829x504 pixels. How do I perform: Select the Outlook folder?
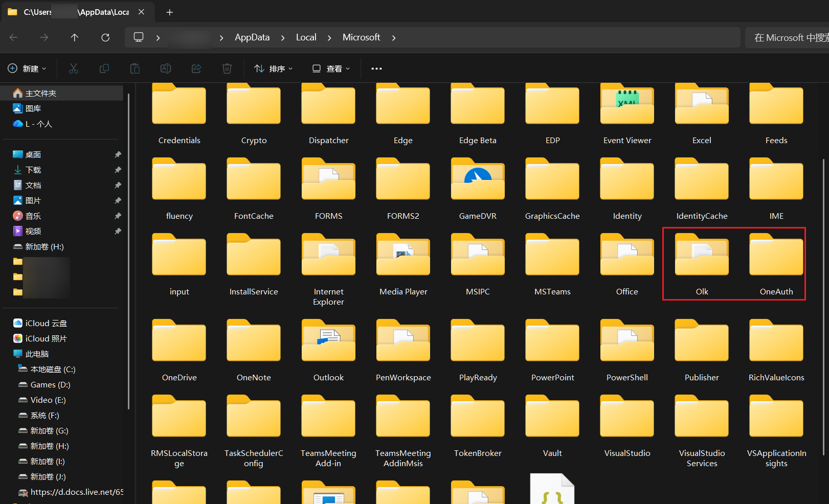tap(328, 351)
